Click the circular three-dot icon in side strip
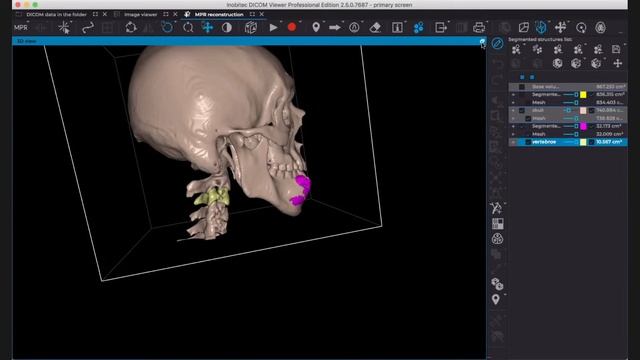Screen dimensions: 640x360 497,239
